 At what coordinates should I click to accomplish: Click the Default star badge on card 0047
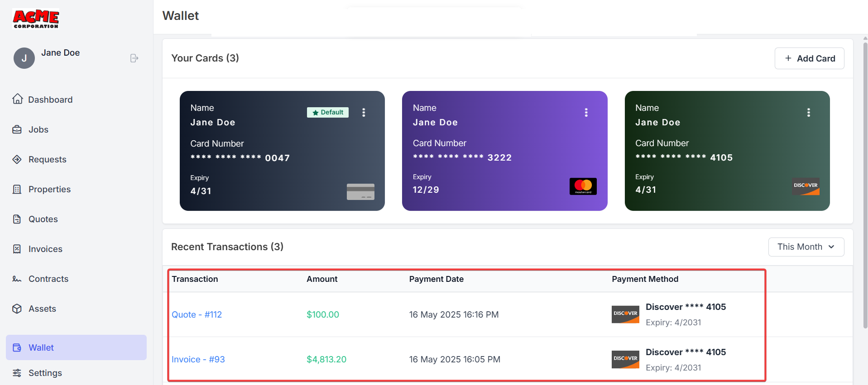tap(328, 112)
